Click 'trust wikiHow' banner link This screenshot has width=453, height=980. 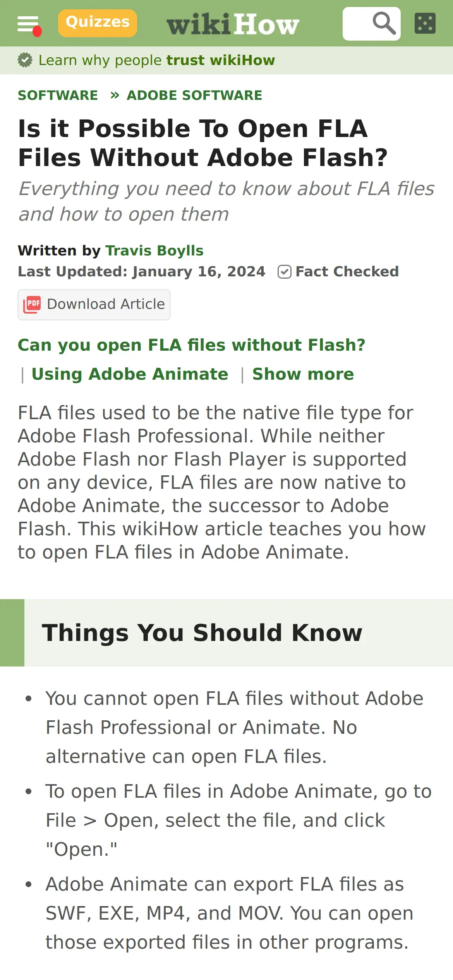pyautogui.click(x=221, y=60)
